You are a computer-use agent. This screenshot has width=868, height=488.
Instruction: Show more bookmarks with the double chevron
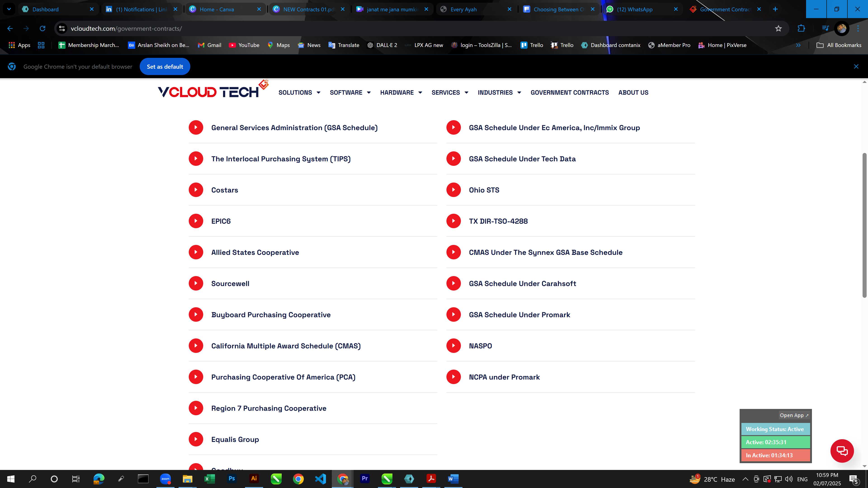(798, 45)
